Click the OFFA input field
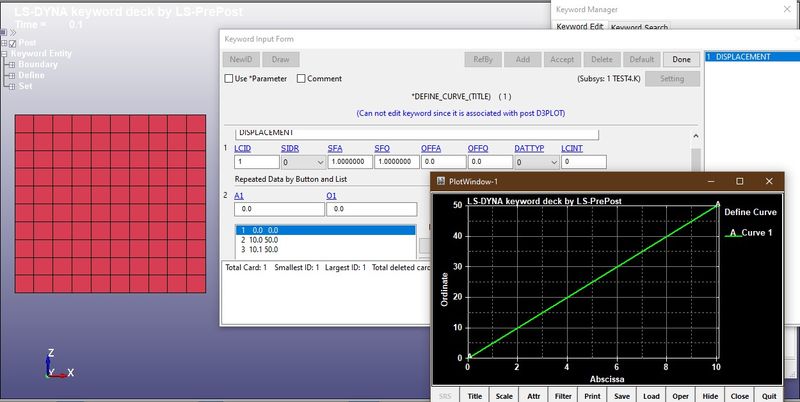 tap(443, 162)
